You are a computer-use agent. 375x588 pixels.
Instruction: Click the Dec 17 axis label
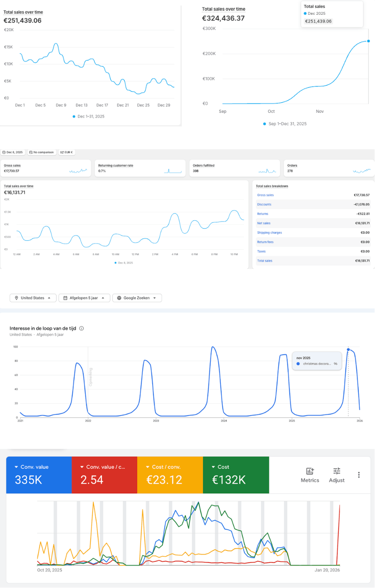(102, 105)
